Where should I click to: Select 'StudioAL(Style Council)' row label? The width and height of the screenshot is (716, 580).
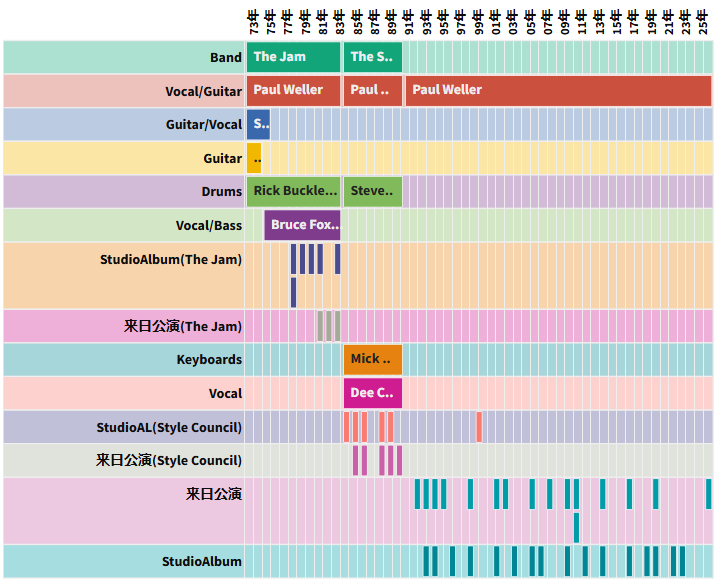(169, 427)
